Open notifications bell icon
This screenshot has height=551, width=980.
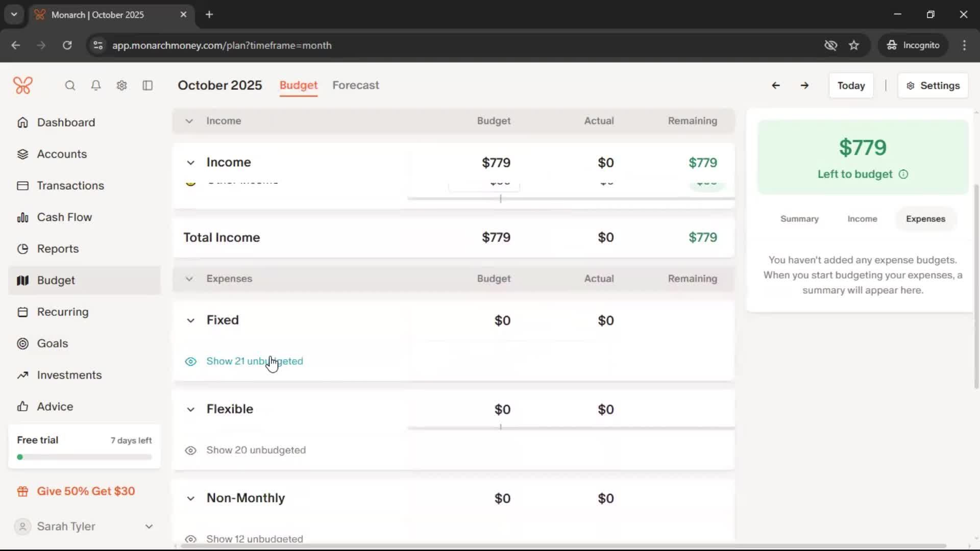pyautogui.click(x=95, y=85)
